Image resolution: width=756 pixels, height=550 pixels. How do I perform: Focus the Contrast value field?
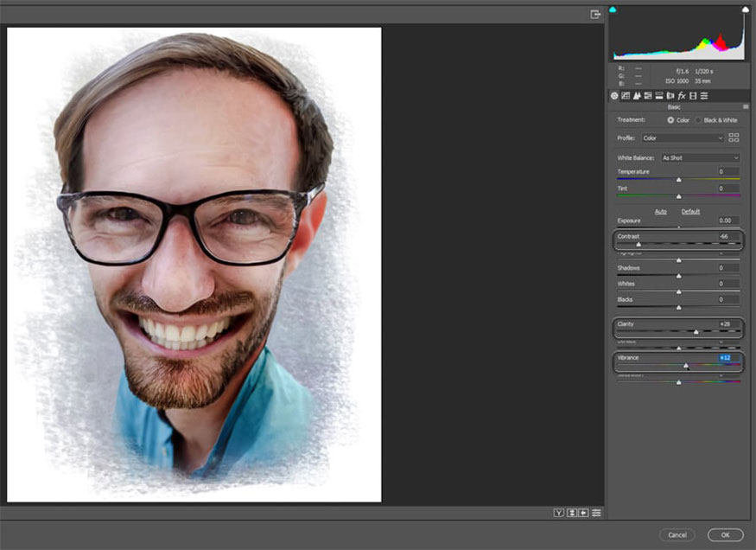tap(728, 236)
